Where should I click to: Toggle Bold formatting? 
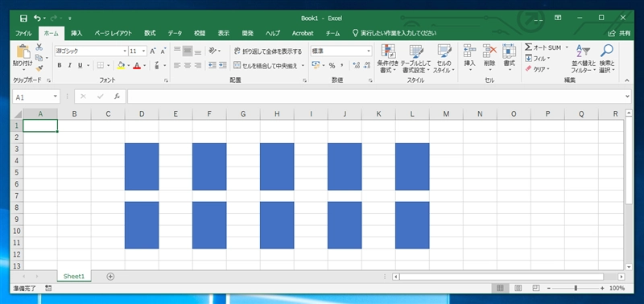(59, 65)
